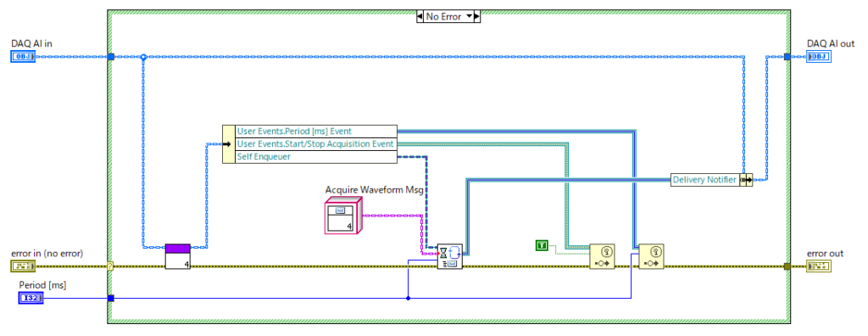Click User Events.Start/Stop Acquisition Event element
This screenshot has width=868, height=336.
[x=316, y=144]
